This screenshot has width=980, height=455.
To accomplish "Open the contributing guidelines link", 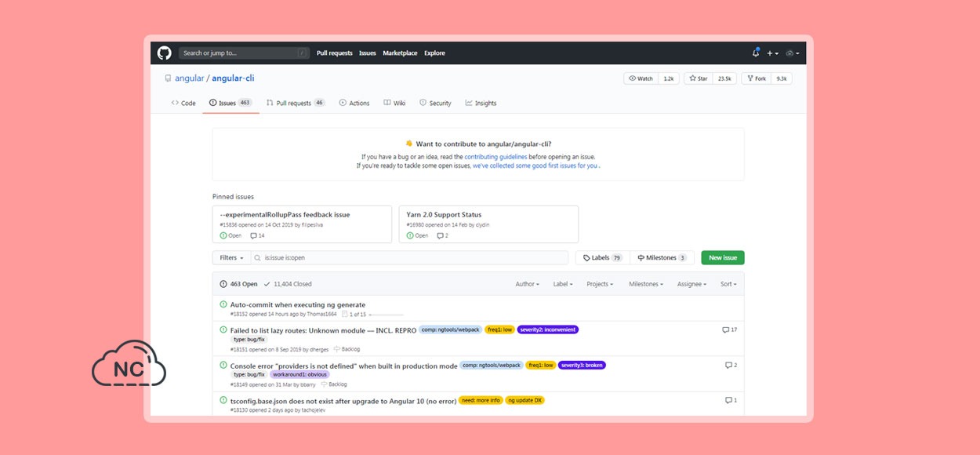I will (x=495, y=157).
